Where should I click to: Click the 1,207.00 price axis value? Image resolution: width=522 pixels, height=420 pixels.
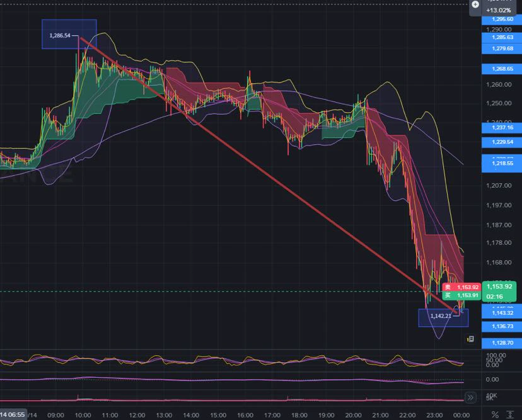[x=499, y=186]
